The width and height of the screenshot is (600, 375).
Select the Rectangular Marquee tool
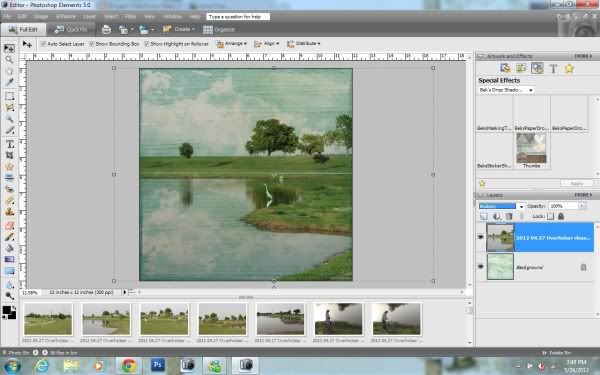(x=9, y=96)
